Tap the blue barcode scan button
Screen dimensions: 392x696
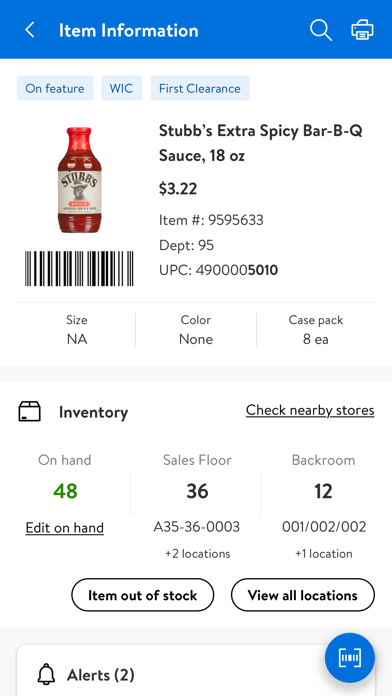350,657
